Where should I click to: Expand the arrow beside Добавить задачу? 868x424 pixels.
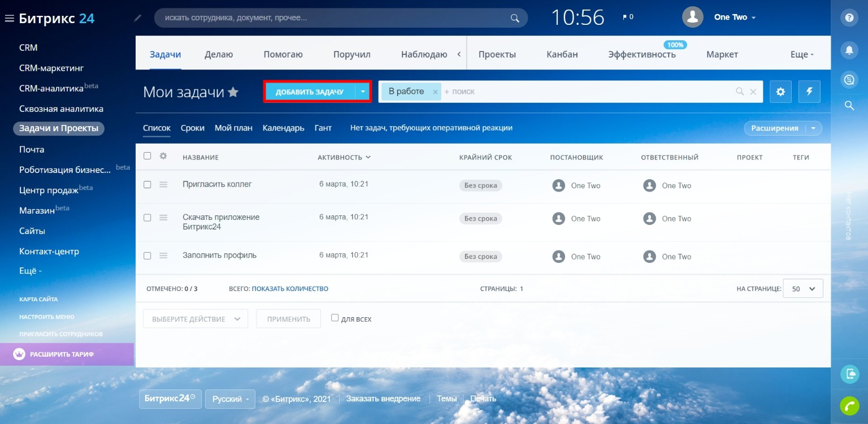click(363, 92)
